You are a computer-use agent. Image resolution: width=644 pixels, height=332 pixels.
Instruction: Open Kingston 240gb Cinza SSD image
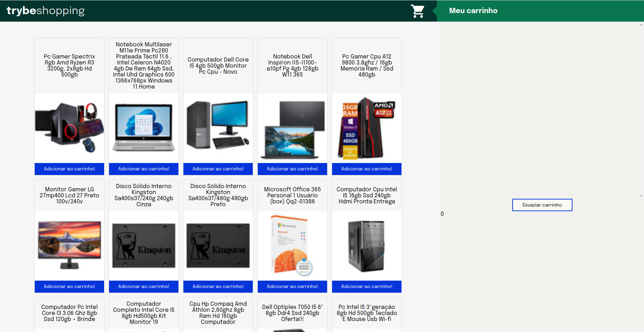point(144,246)
